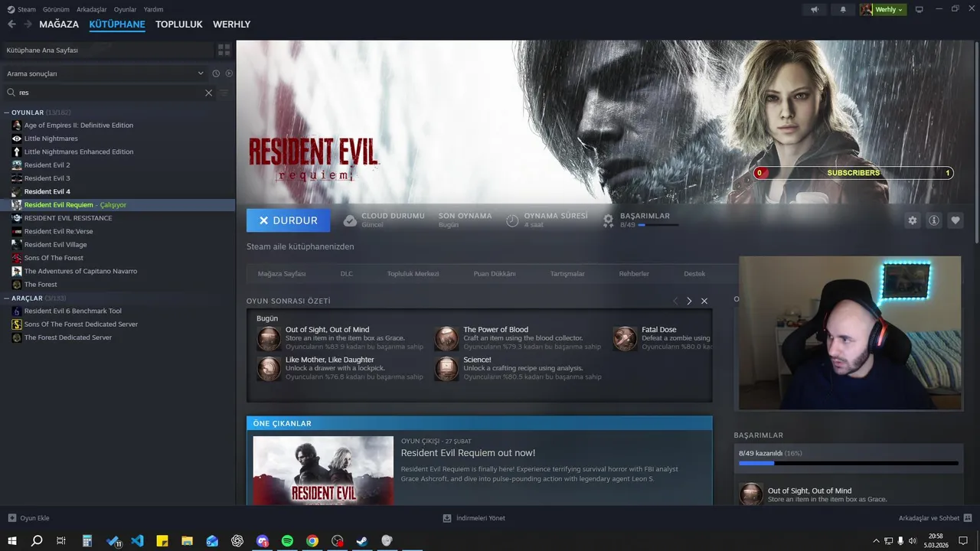The image size is (980, 551).
Task: Collapse the OYUNLAR category
Action: point(6,112)
